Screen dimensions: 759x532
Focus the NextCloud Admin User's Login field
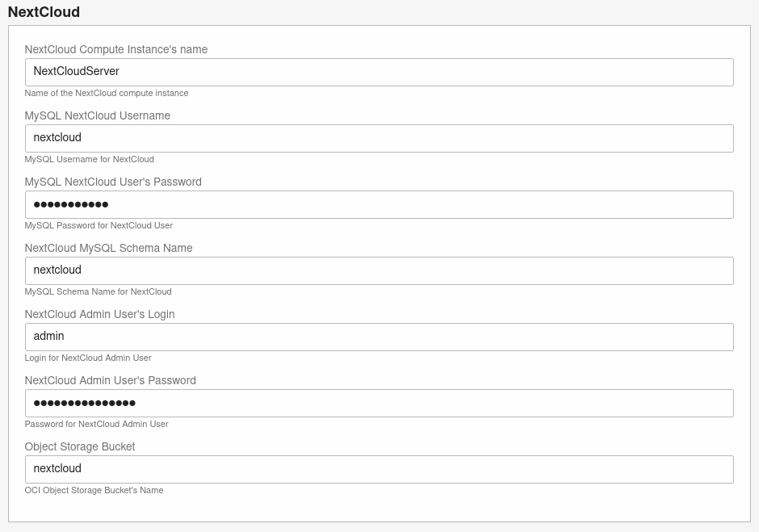[379, 337]
